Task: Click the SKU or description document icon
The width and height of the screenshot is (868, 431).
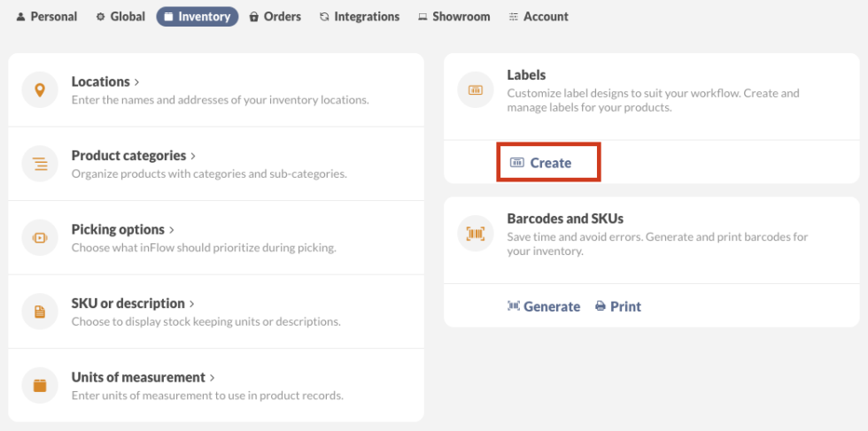Action: (40, 312)
